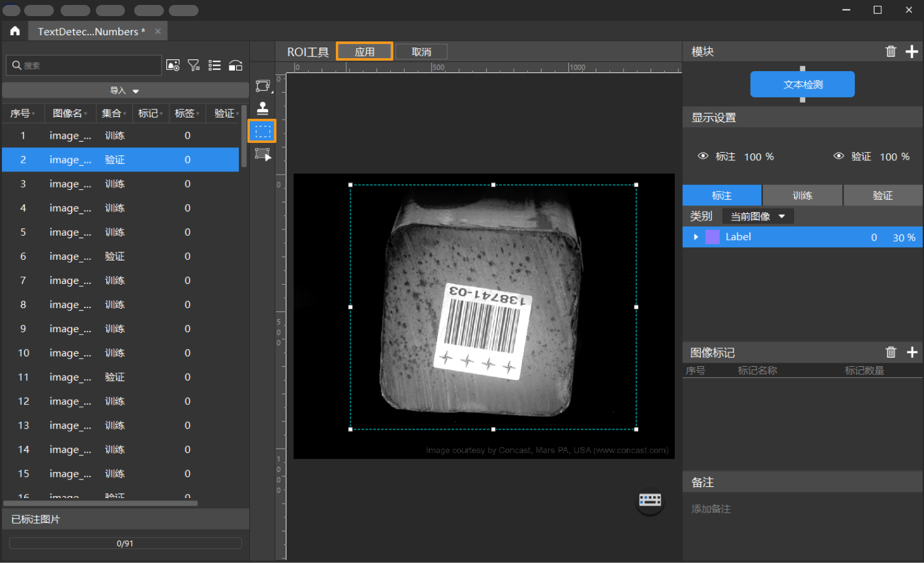924x563 pixels.
Task: Go to the home icon tab
Action: [15, 31]
